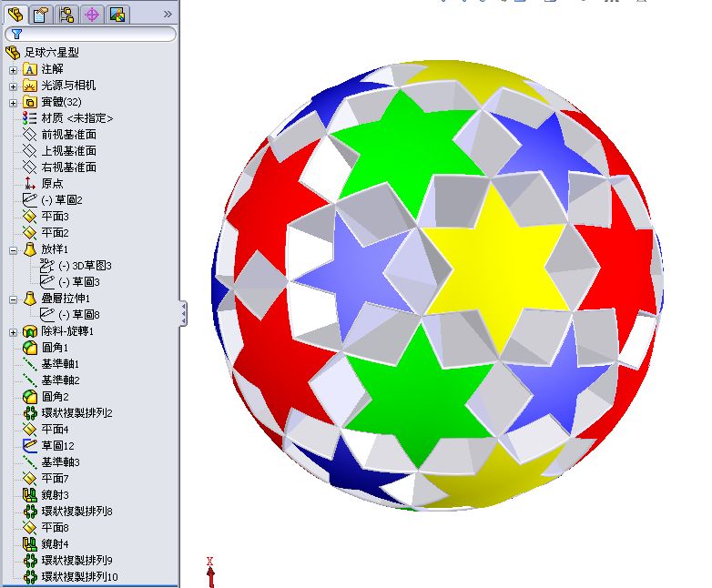Image resolution: width=712 pixels, height=588 pixels.
Task: Select the 圓角1 fillet icon
Action: (29, 348)
